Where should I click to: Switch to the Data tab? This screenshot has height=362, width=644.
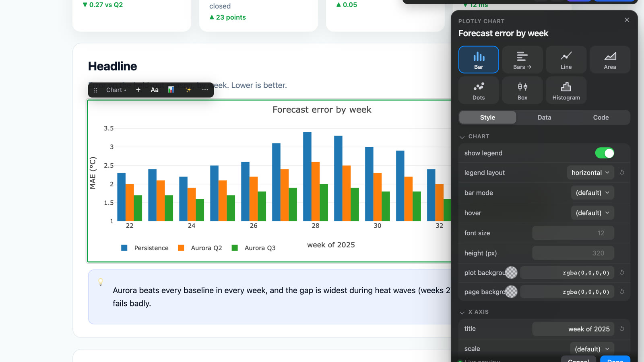click(x=544, y=117)
